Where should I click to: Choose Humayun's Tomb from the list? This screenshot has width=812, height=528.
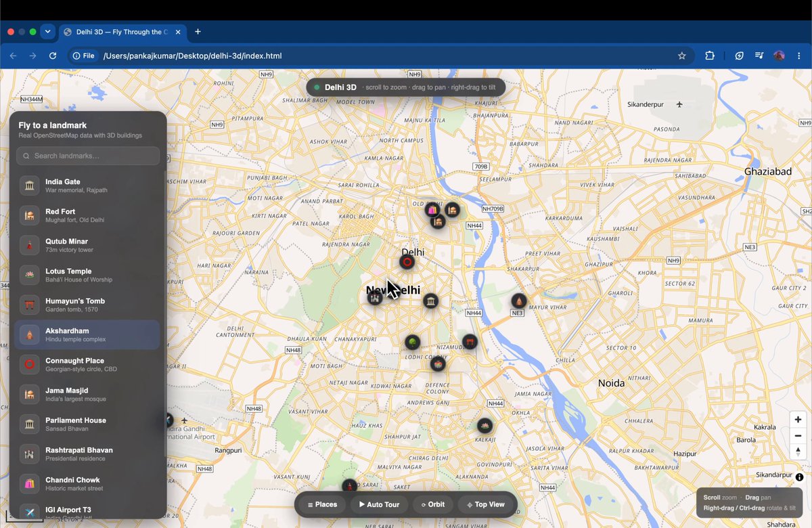click(x=87, y=305)
